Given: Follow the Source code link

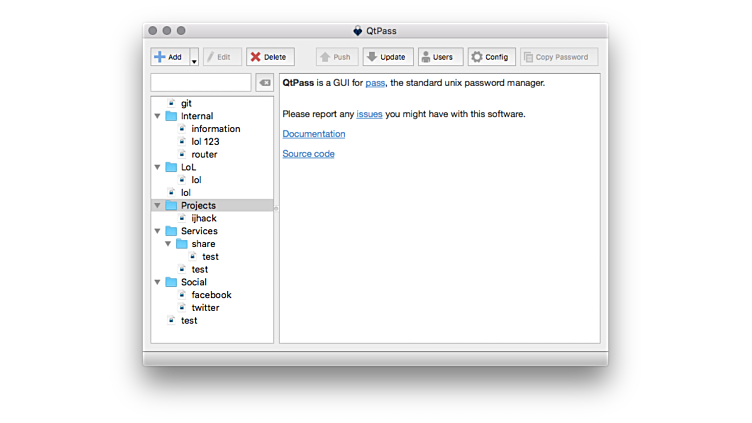Looking at the screenshot, I should [x=308, y=154].
